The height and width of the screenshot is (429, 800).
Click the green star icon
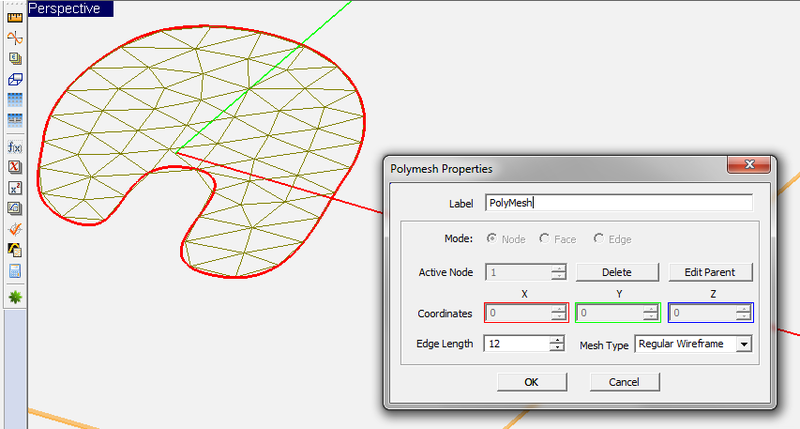[x=15, y=297]
